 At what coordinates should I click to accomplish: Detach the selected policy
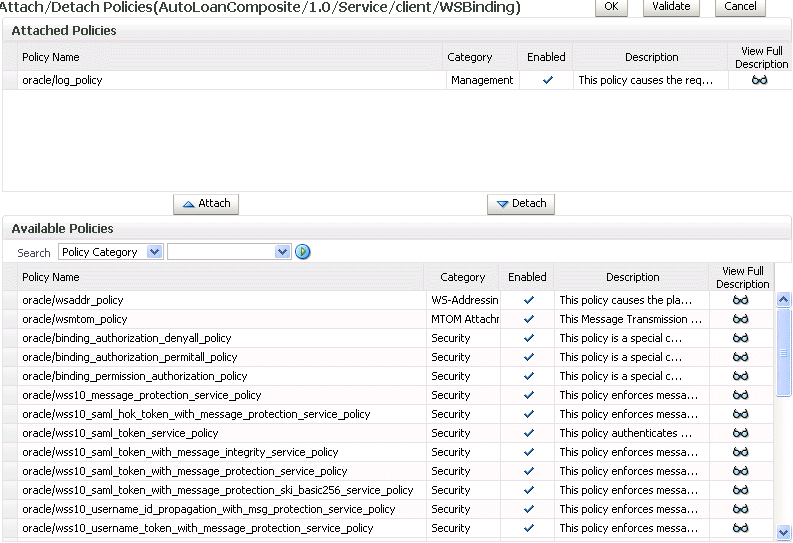click(520, 204)
